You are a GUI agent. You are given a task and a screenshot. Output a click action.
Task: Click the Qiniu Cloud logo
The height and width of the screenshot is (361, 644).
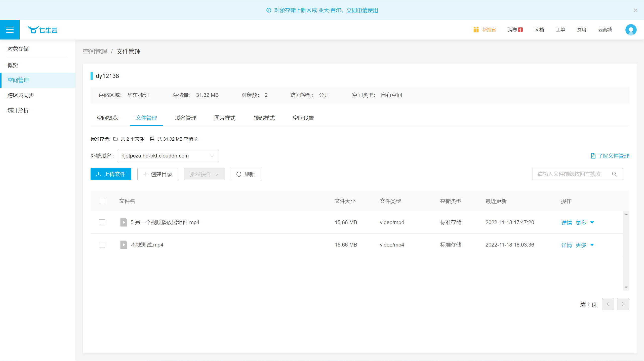pyautogui.click(x=42, y=30)
